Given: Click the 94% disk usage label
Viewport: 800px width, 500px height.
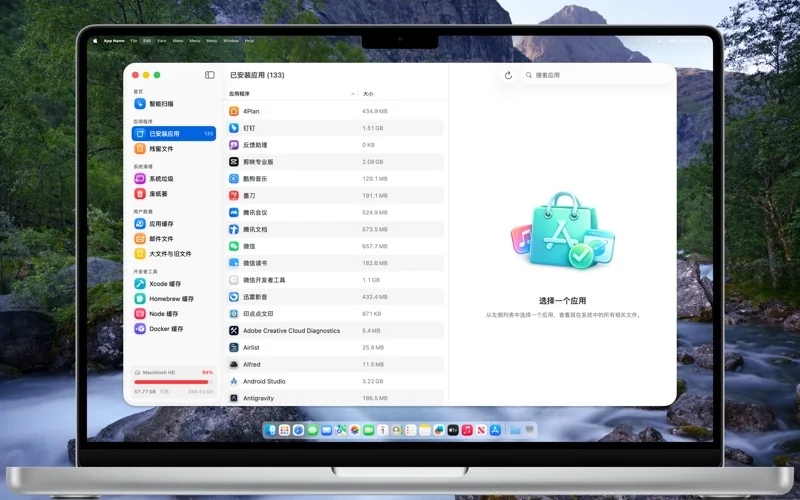Looking at the screenshot, I should click(x=207, y=372).
